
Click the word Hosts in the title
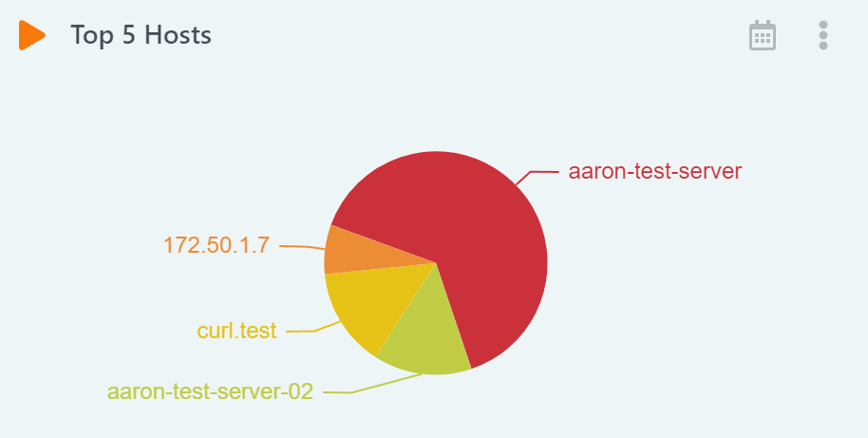[178, 35]
